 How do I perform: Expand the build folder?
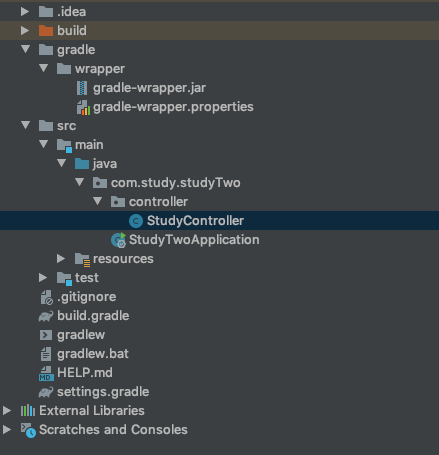point(25,31)
